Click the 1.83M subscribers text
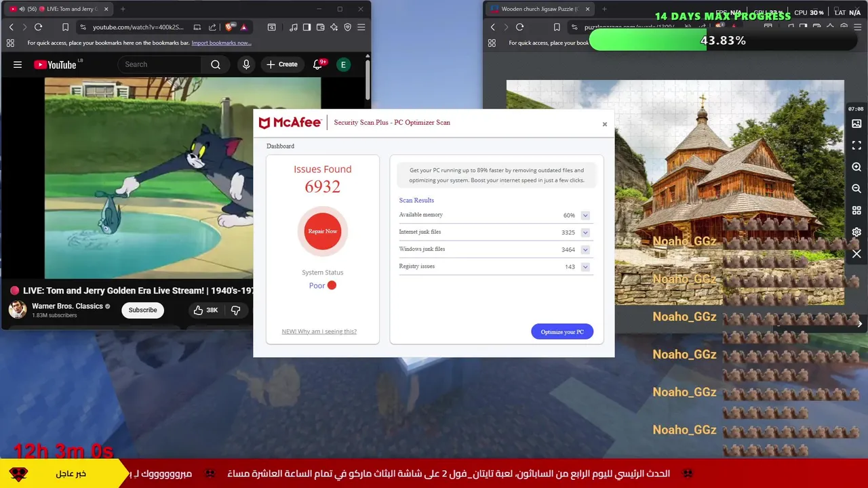Image resolution: width=868 pixels, height=488 pixels. point(54,316)
